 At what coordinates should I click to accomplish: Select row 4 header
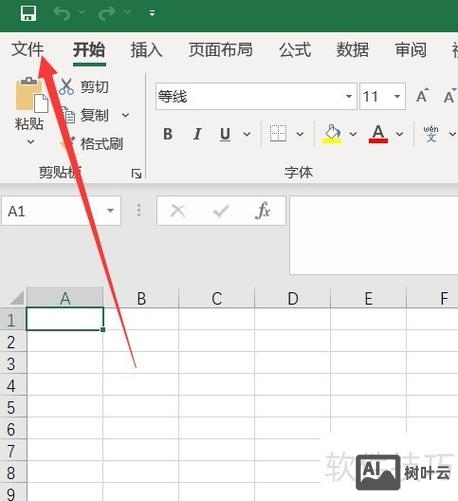[x=13, y=385]
